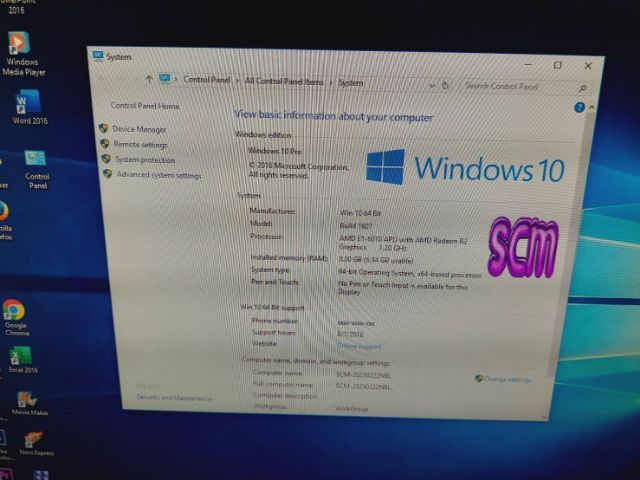This screenshot has height=480, width=640.
Task: Expand chevron after All Control Panel Items
Action: [x=330, y=83]
